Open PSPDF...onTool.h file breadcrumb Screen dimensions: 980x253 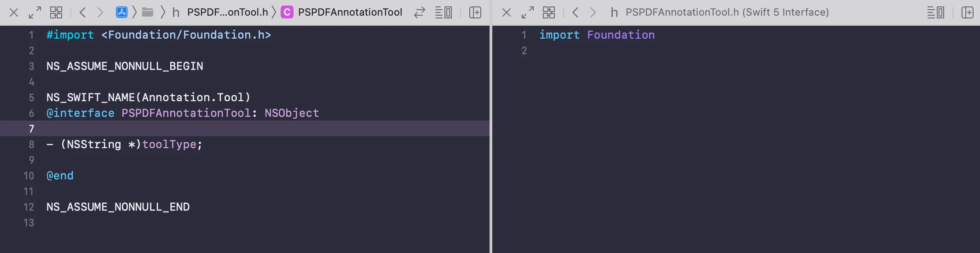[x=221, y=12]
